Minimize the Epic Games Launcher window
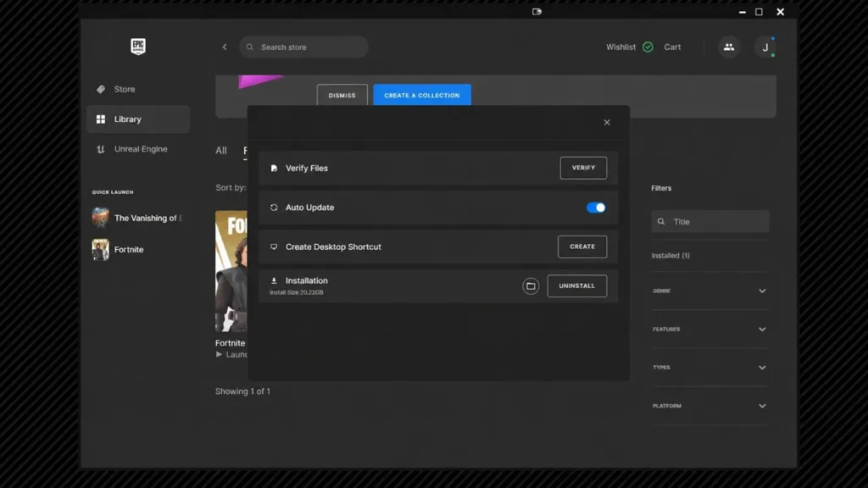 pos(743,12)
